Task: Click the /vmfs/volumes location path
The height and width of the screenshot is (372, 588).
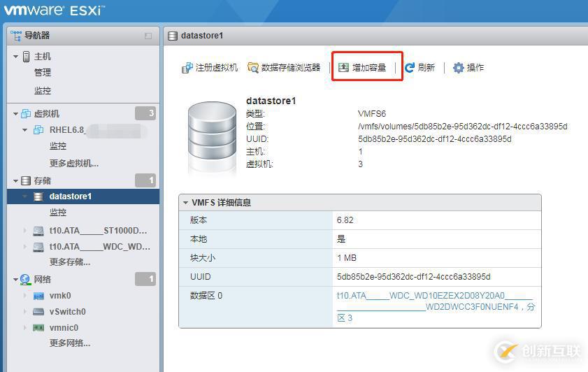Action: 462,127
